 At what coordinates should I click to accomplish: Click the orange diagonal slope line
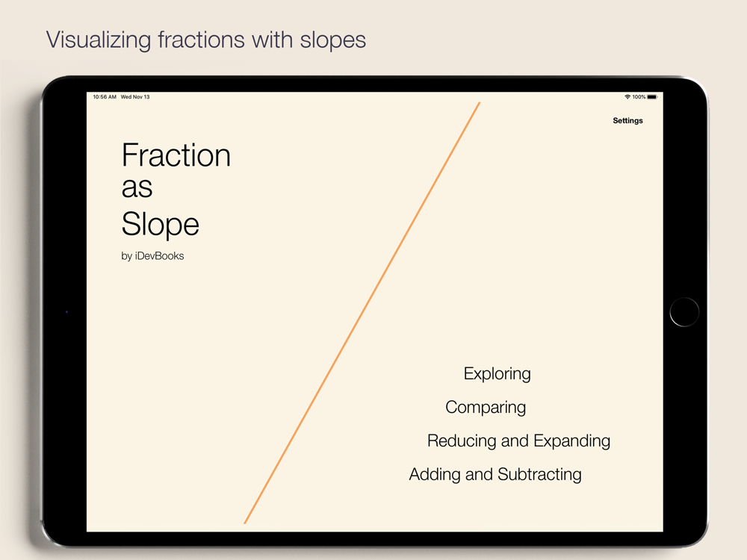(362, 312)
